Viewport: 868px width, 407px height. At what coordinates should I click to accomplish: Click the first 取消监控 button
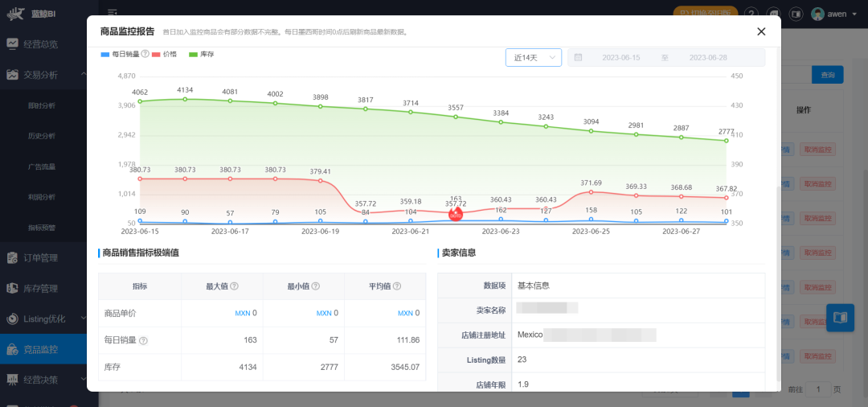tap(817, 150)
